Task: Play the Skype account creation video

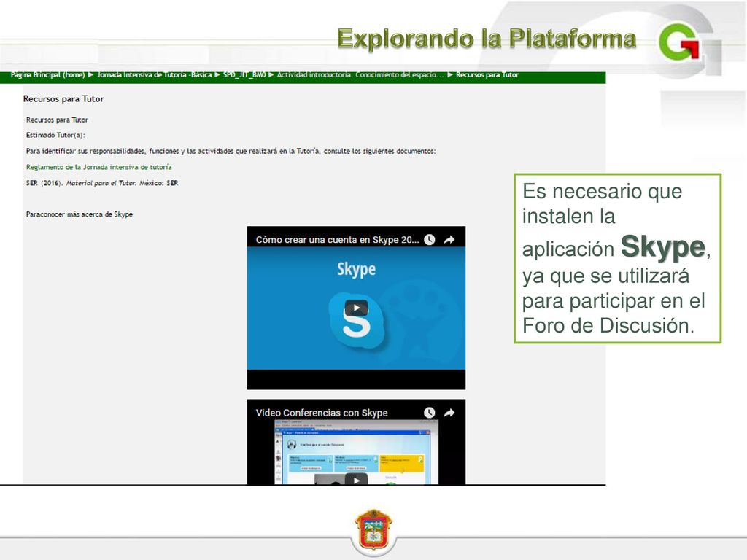Action: (x=356, y=308)
